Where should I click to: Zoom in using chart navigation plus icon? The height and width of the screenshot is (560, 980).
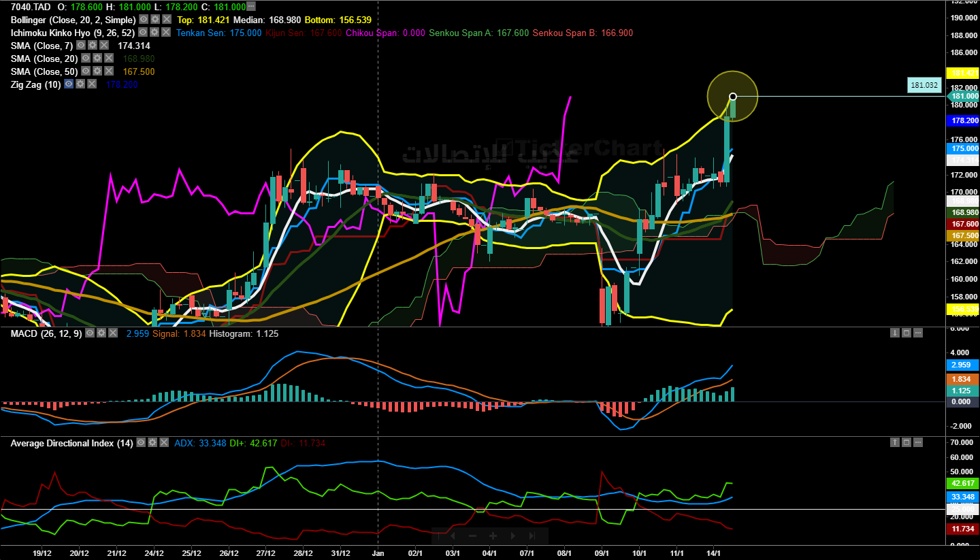click(493, 536)
